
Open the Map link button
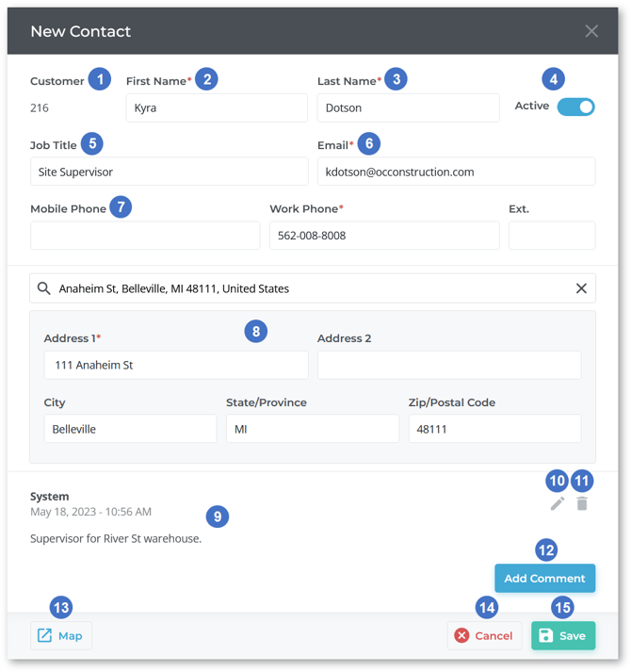(x=61, y=635)
